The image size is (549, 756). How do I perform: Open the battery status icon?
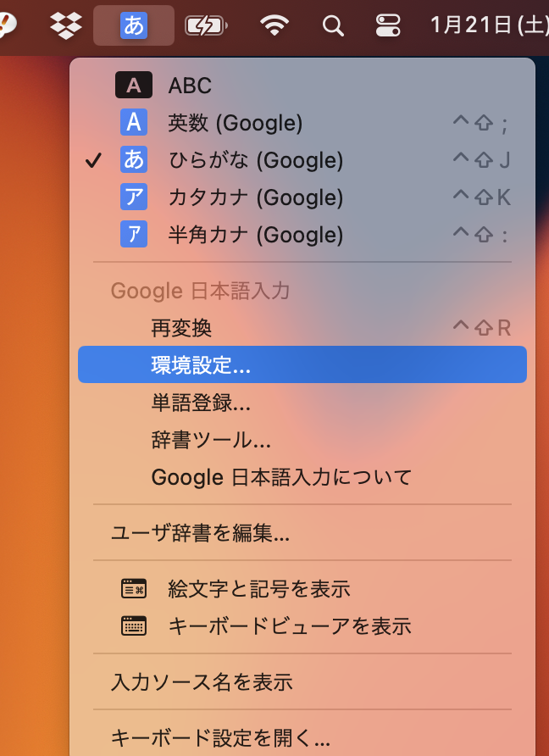205,25
